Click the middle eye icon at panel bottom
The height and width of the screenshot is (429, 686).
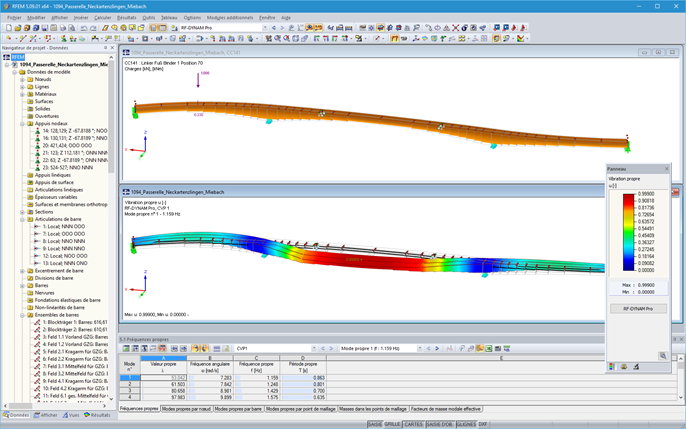624,367
